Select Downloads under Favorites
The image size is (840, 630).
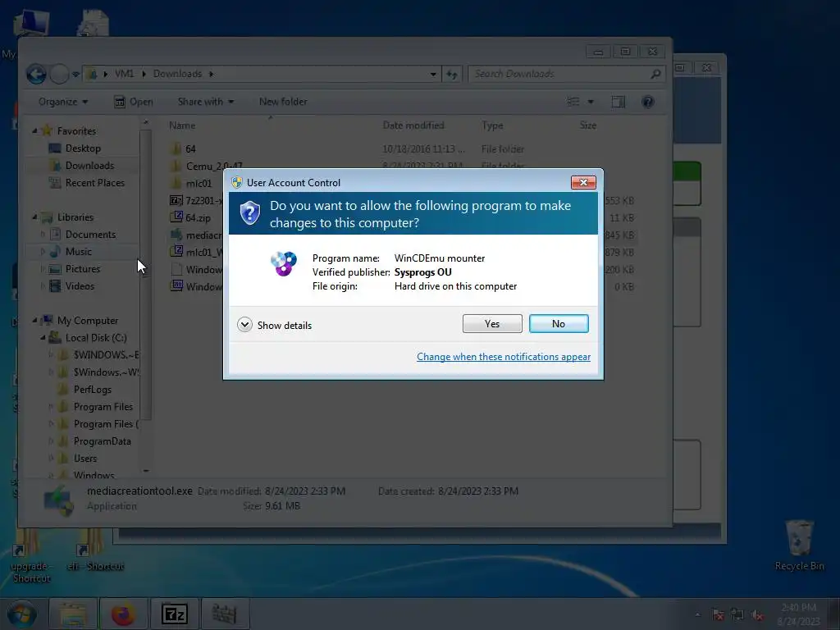tap(89, 166)
